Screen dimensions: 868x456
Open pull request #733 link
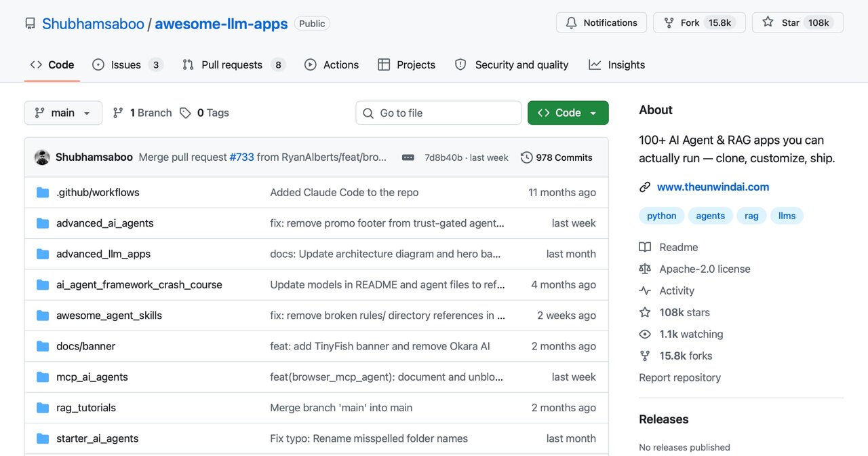pos(242,157)
